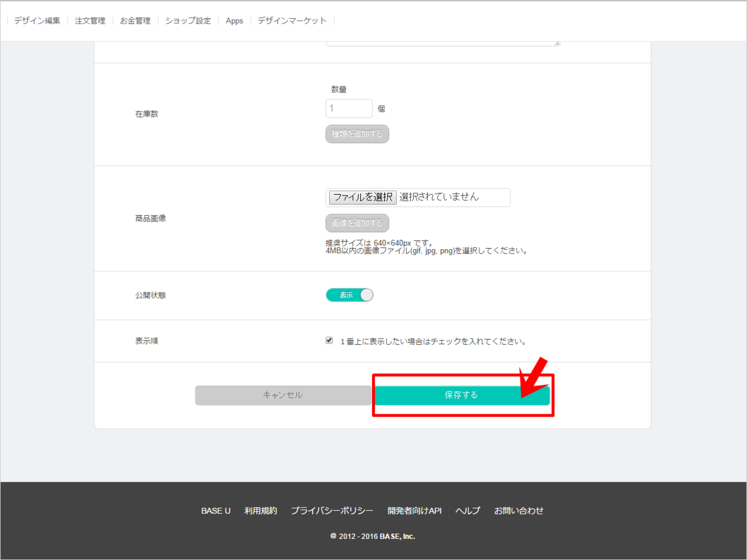Open ショップ設定 from the navigation bar
The height and width of the screenshot is (560, 747).
[x=187, y=21]
